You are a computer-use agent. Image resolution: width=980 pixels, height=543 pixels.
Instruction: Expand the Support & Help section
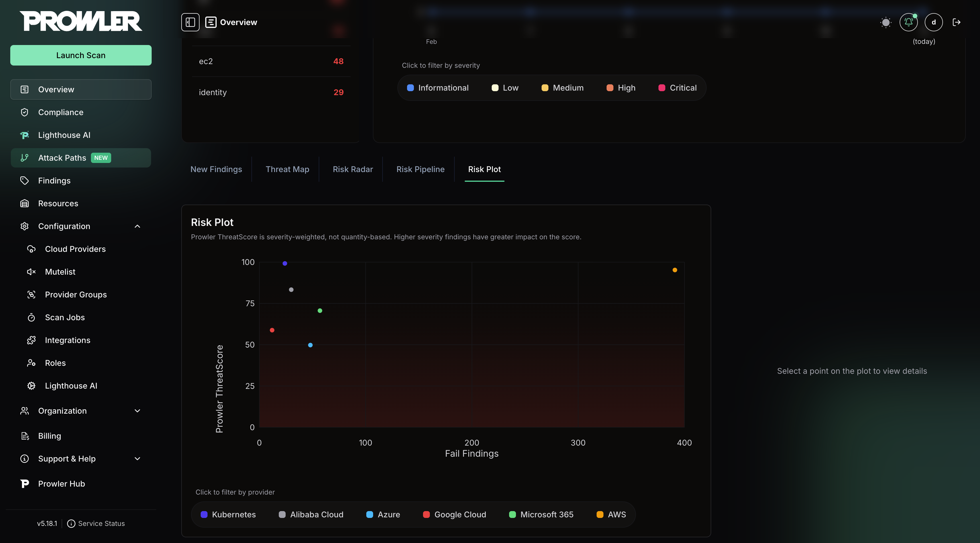click(137, 459)
